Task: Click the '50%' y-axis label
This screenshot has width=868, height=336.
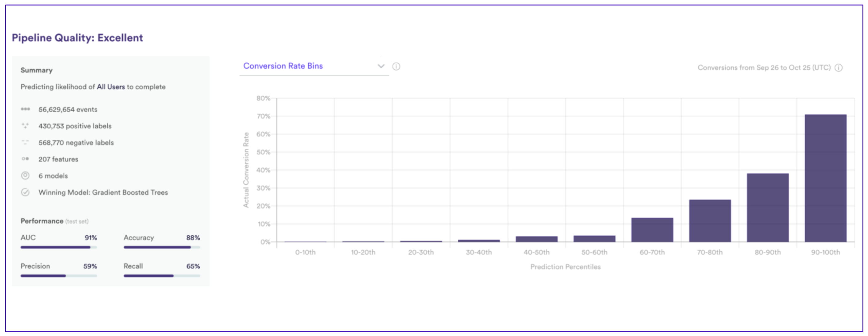Action: (x=263, y=152)
